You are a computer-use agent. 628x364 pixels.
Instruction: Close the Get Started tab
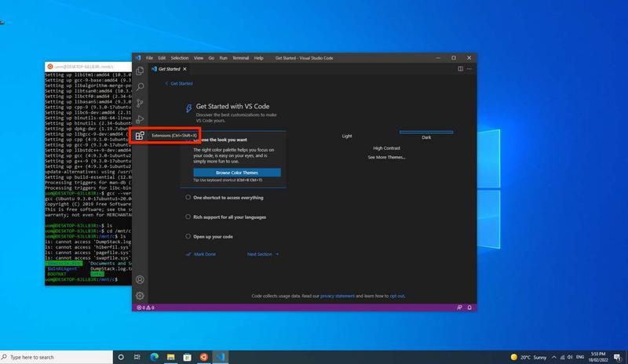click(184, 69)
